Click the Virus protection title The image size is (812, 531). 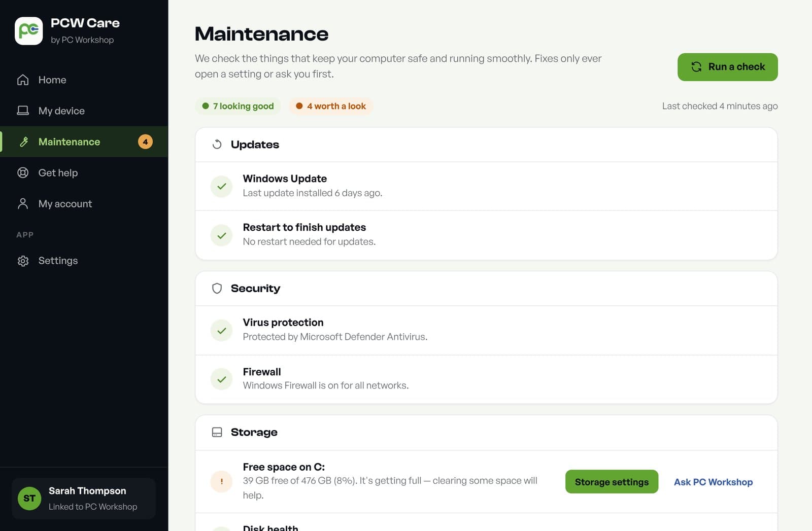tap(283, 323)
